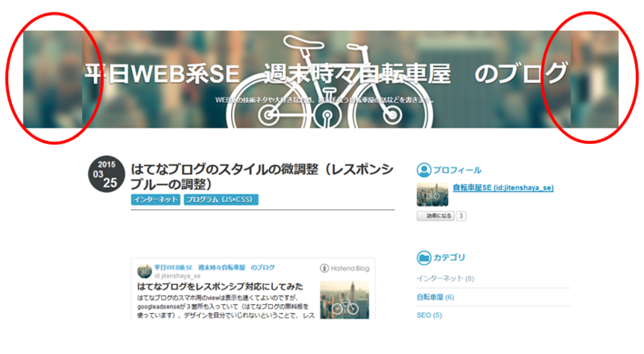Open embedded card blog name 平日WEB系SE link
644x354 pixels.
[214, 267]
